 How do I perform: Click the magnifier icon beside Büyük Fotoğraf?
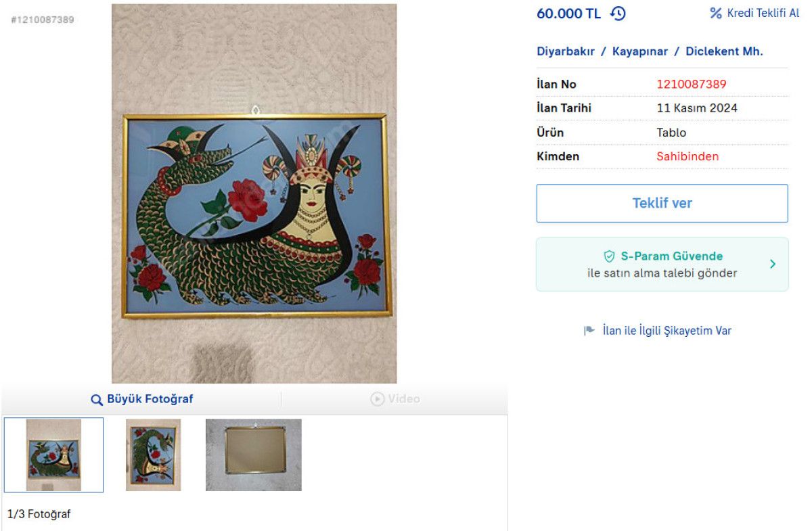97,399
